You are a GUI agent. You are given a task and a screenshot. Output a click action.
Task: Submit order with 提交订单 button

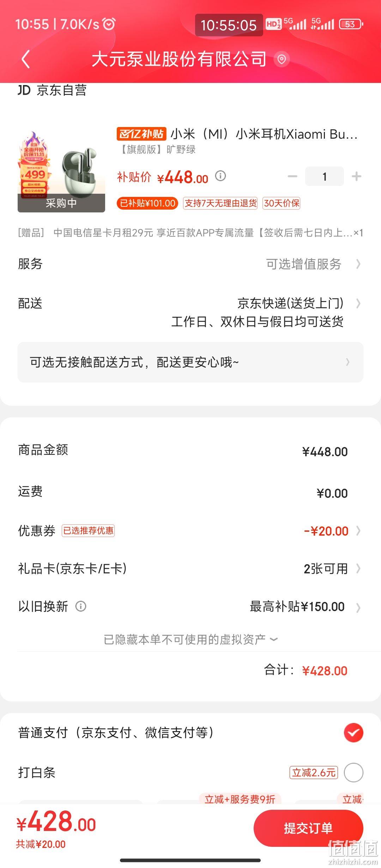(308, 828)
